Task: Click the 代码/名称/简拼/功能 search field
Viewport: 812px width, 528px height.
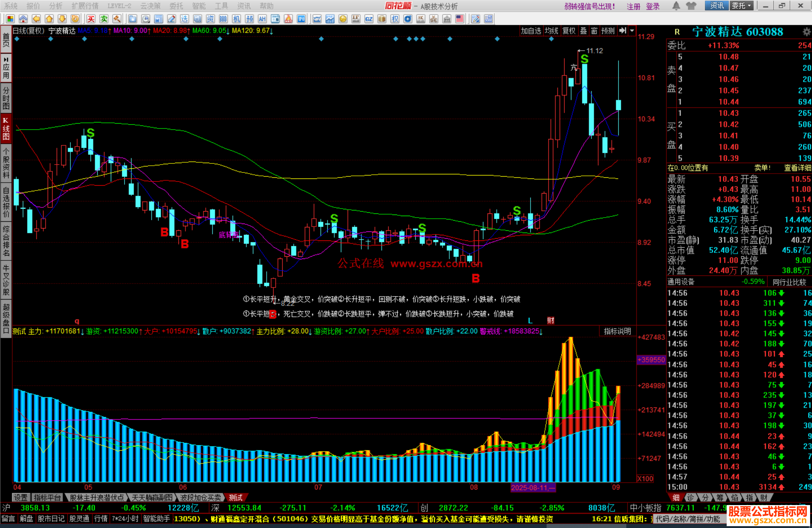Action: (688, 519)
